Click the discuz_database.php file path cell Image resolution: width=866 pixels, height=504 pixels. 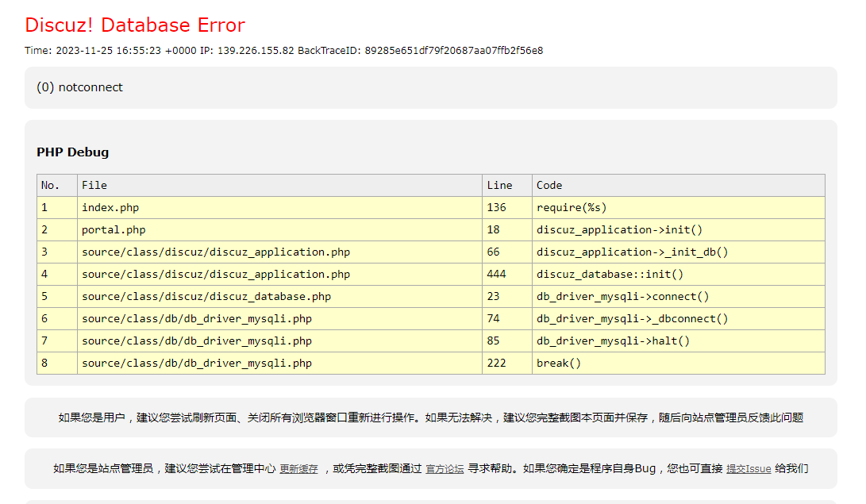coord(206,296)
